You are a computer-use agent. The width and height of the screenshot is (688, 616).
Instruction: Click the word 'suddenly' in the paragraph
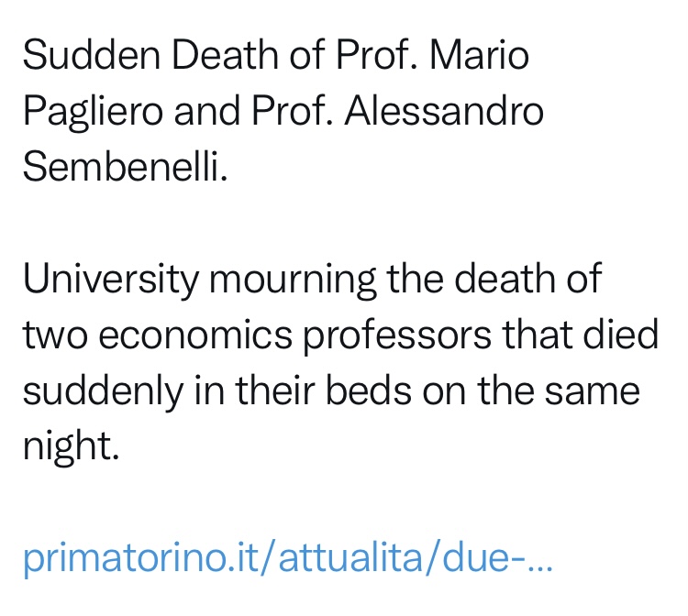click(103, 392)
